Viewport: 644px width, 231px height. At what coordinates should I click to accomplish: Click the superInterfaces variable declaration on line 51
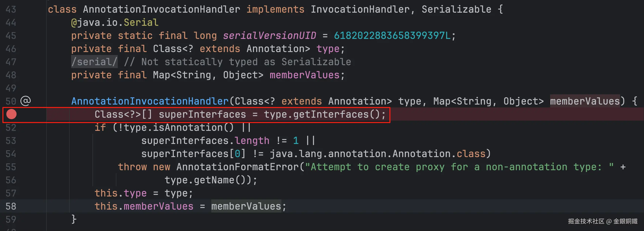click(202, 114)
